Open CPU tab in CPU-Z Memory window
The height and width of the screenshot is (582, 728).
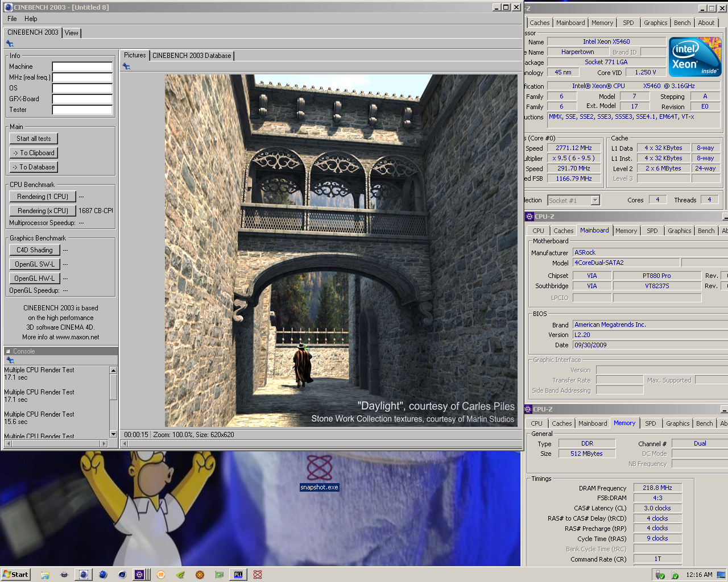pos(537,423)
